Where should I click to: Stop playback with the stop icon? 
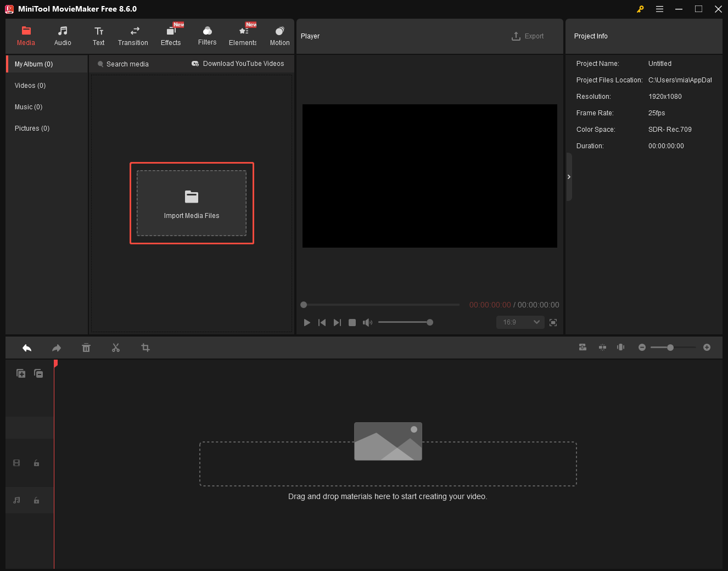[352, 322]
